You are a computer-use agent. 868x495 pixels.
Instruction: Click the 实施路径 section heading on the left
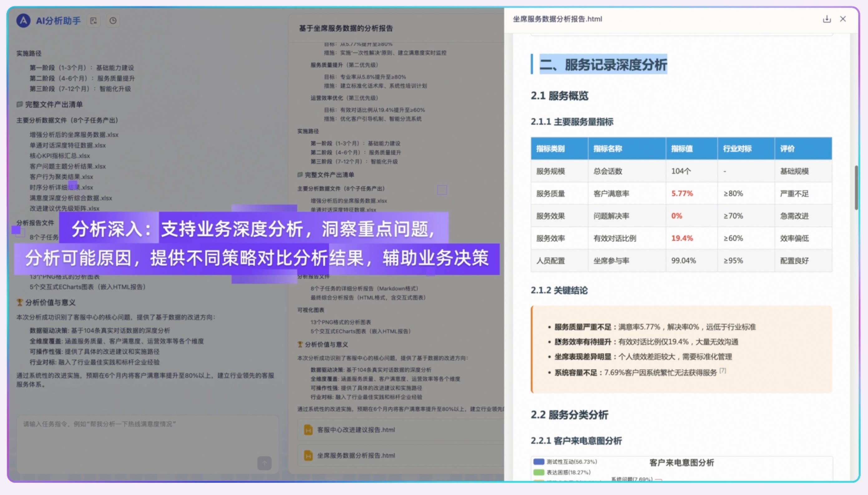(29, 53)
